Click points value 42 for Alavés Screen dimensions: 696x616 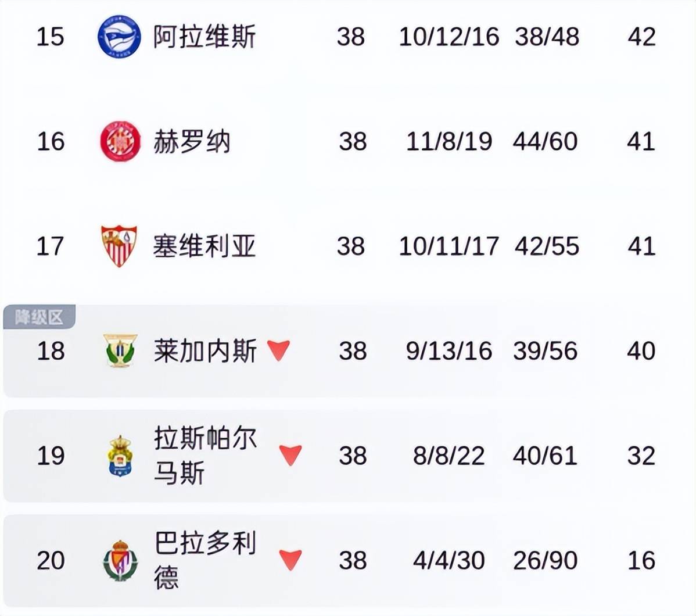[x=641, y=37]
